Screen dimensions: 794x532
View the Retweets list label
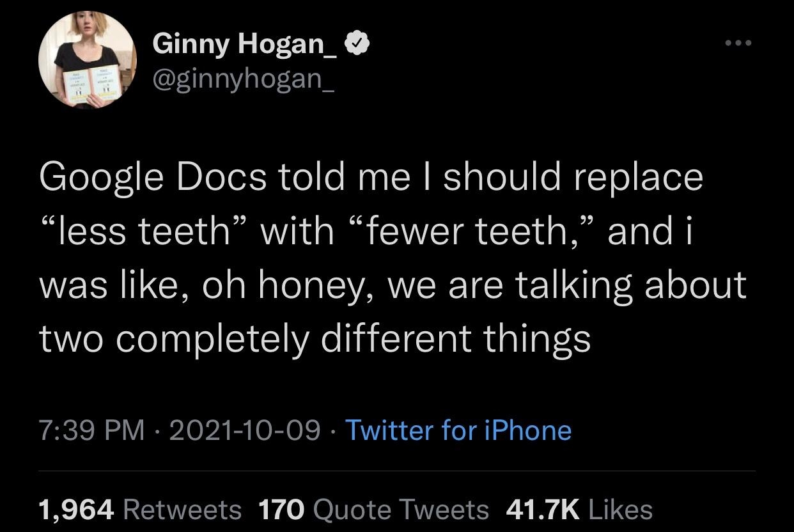[x=182, y=510]
